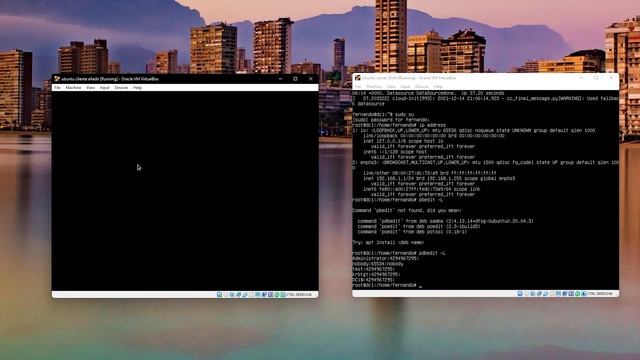The image size is (640, 360).
Task: Click the server VM recording indicator
Action: (564, 293)
